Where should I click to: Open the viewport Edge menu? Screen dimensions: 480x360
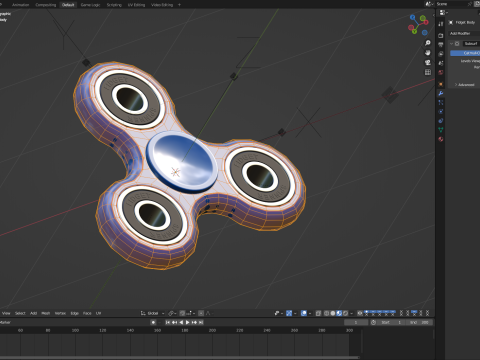(75, 313)
